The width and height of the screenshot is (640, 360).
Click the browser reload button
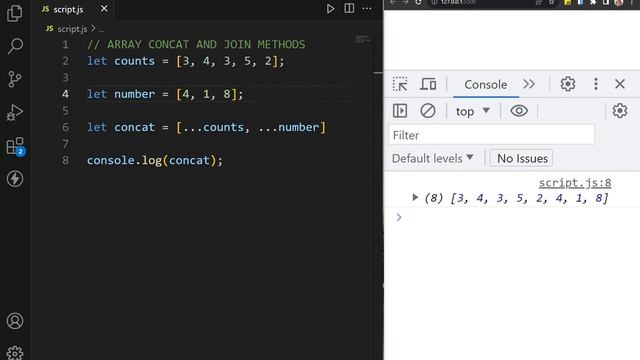[418, 2]
